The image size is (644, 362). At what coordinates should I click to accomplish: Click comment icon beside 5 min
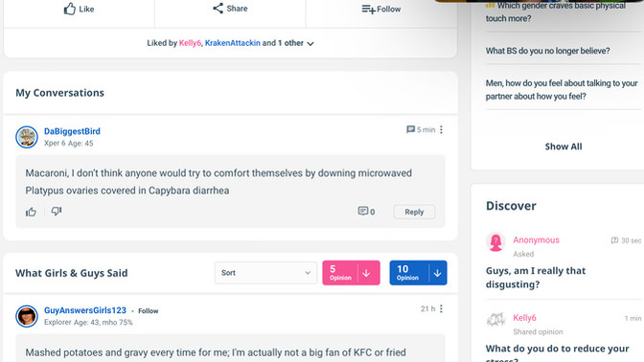click(x=410, y=129)
